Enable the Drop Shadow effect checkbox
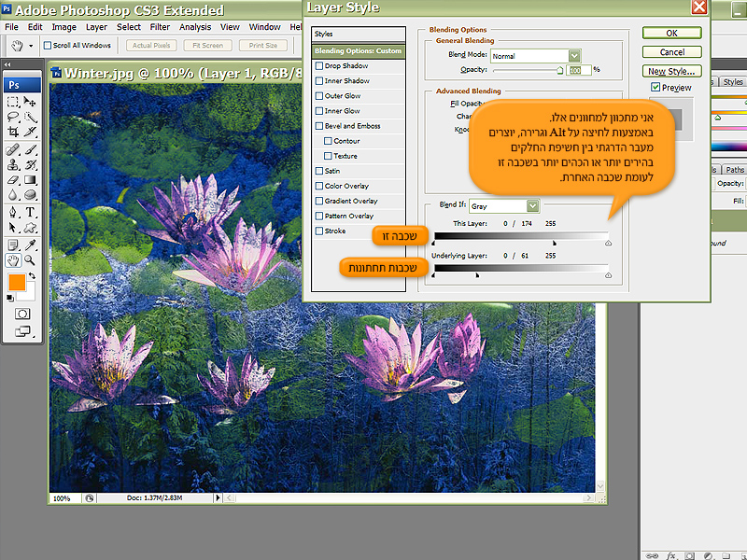747x560 pixels. tap(320, 66)
